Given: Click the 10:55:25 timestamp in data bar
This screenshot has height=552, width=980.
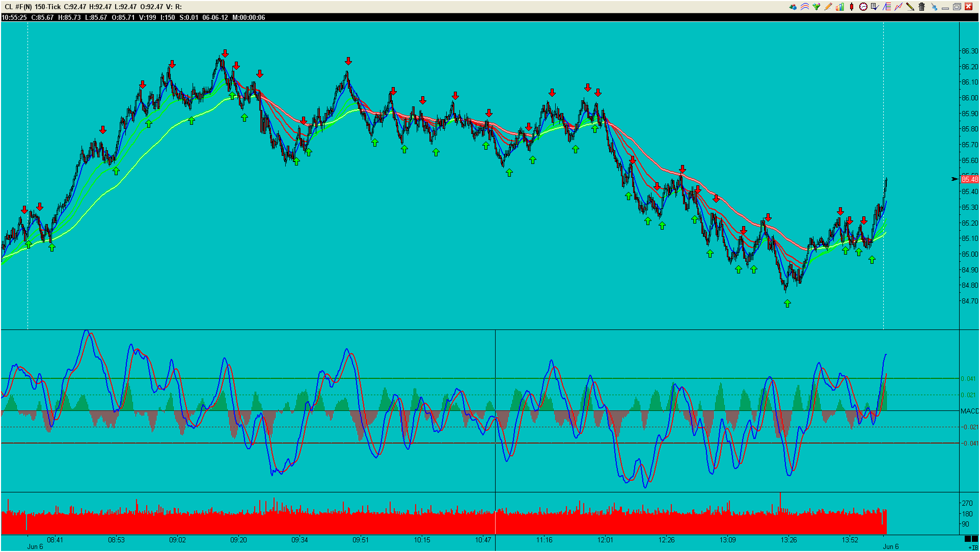Looking at the screenshot, I should 14,17.
